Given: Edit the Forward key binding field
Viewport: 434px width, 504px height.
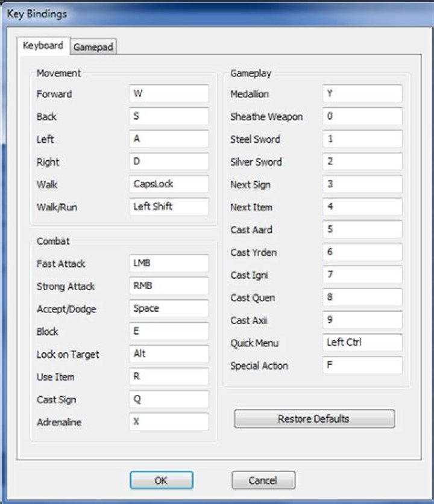Looking at the screenshot, I should point(169,93).
